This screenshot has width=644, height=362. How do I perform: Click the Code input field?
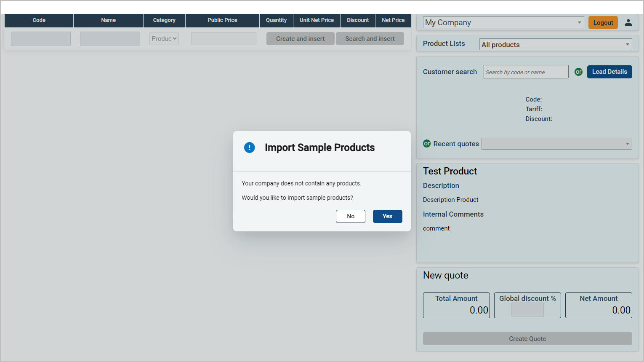coord(41,39)
